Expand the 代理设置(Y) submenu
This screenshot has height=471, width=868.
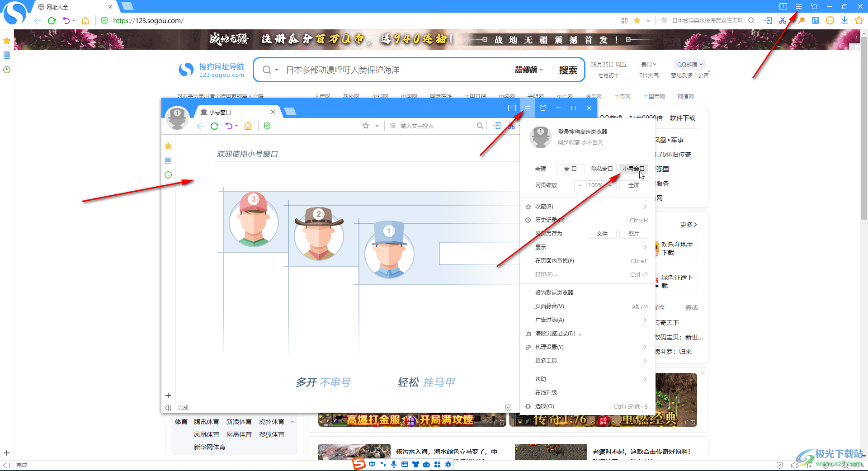pyautogui.click(x=588, y=347)
